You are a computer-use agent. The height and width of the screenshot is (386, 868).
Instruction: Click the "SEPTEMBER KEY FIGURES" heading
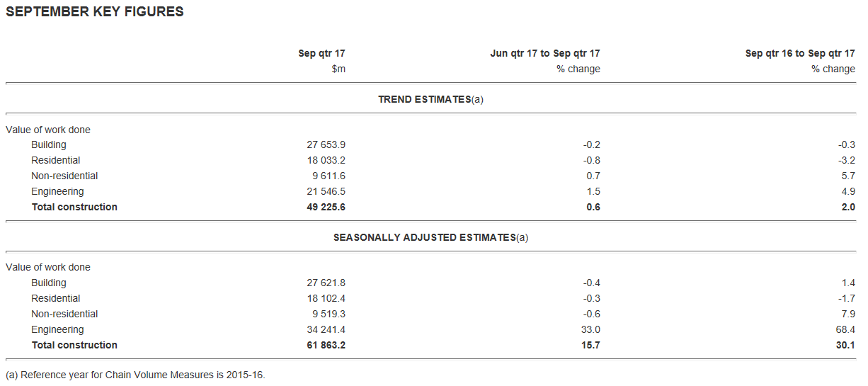click(x=95, y=12)
